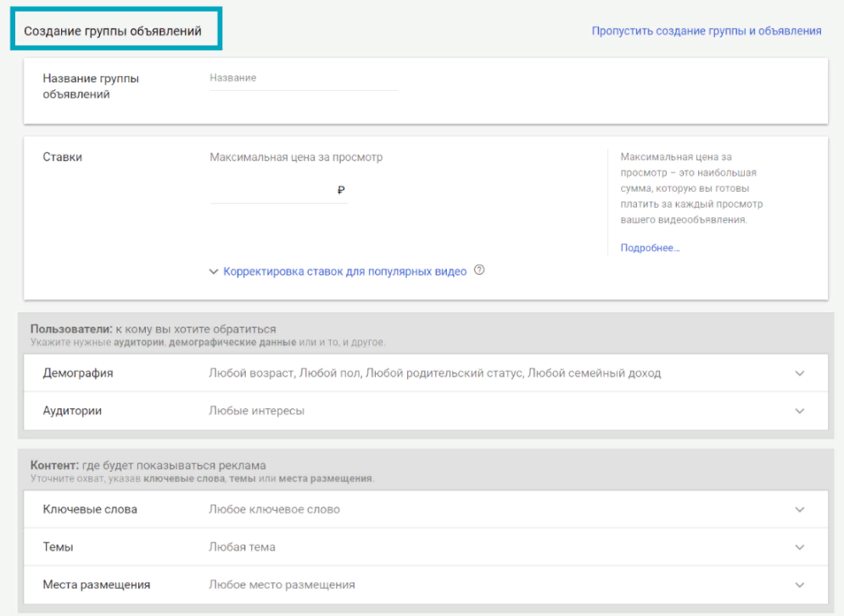Click the chevron icon before Корректировка ставок
Image resolution: width=844 pixels, height=616 pixels.
coord(214,272)
